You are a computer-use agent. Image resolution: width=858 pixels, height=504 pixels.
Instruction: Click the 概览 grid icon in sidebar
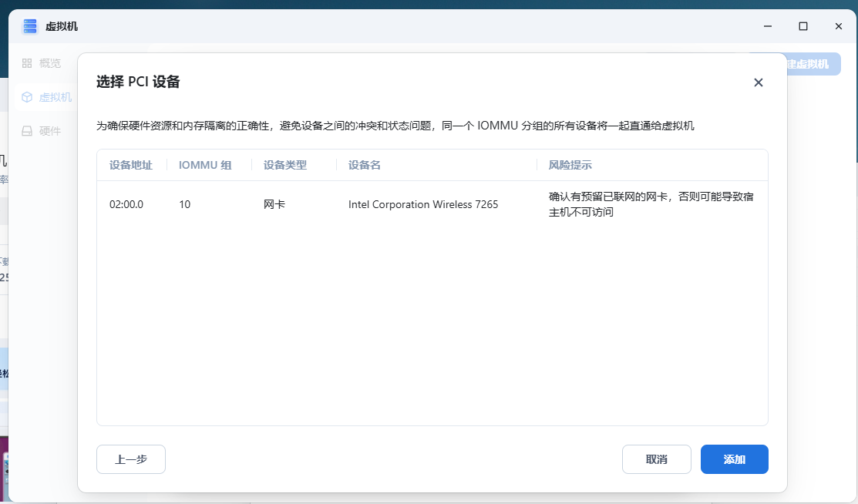pyautogui.click(x=27, y=63)
